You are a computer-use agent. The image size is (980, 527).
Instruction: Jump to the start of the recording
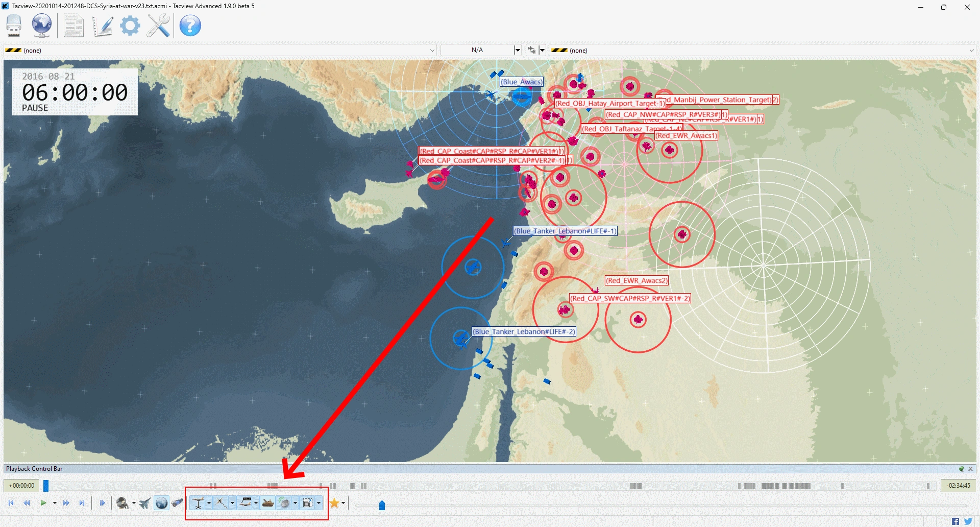coord(11,503)
